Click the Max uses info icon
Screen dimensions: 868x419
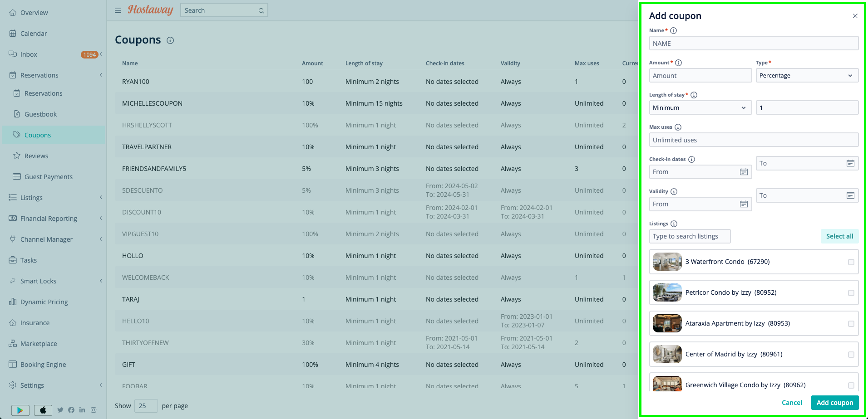coord(678,127)
